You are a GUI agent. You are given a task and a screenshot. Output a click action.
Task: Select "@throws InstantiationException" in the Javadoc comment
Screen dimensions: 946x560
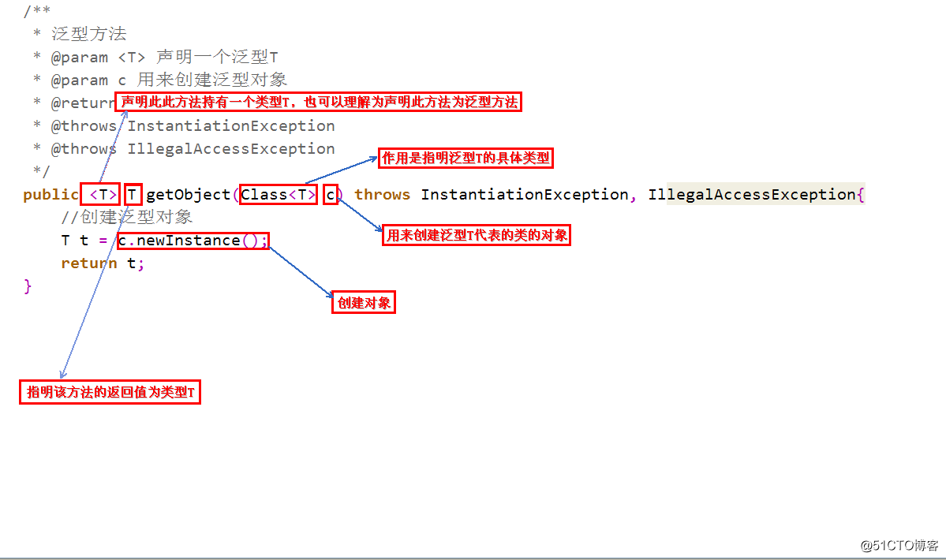click(193, 126)
